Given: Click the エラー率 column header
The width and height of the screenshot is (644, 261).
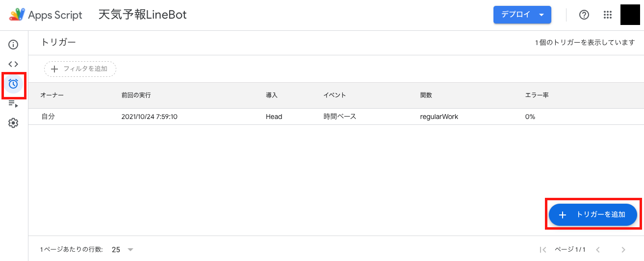Looking at the screenshot, I should 537,95.
